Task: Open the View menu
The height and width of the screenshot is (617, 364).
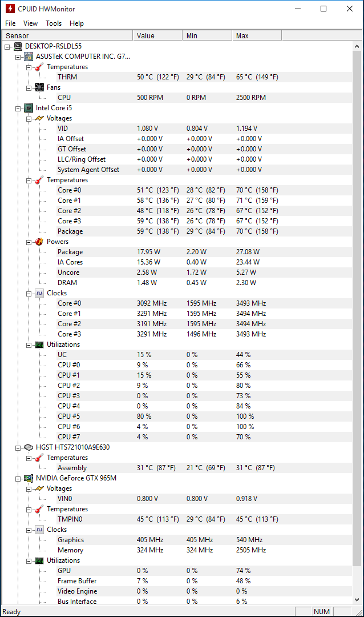Action: pos(30,23)
